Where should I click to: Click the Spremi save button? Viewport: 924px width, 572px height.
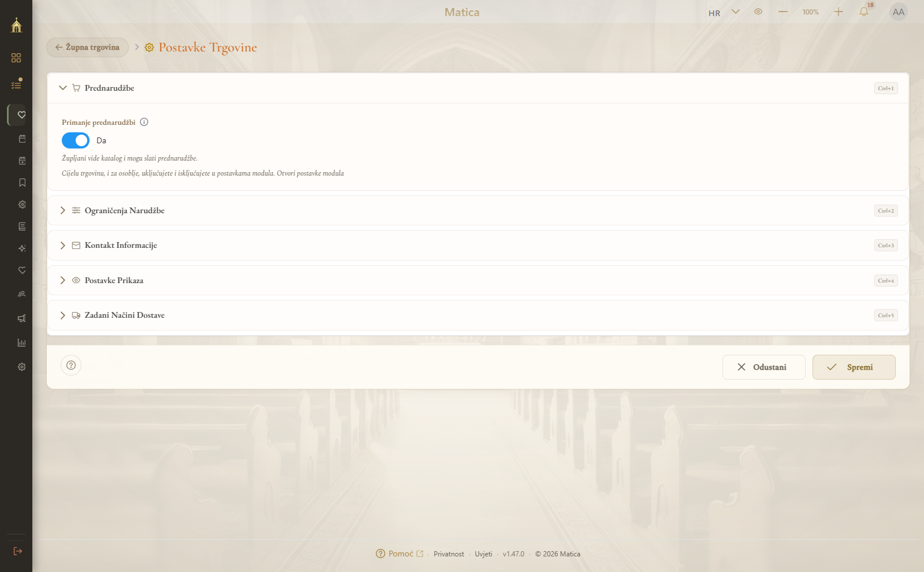(854, 367)
